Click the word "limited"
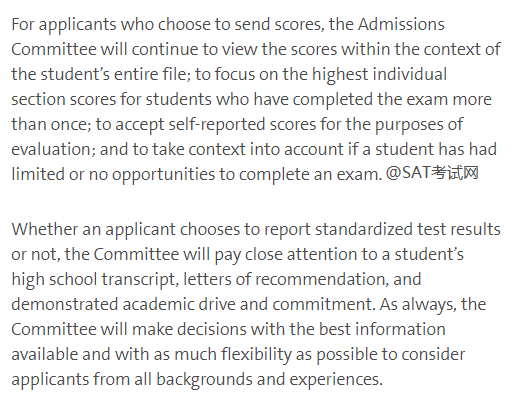This screenshot has width=510, height=404. (38, 174)
